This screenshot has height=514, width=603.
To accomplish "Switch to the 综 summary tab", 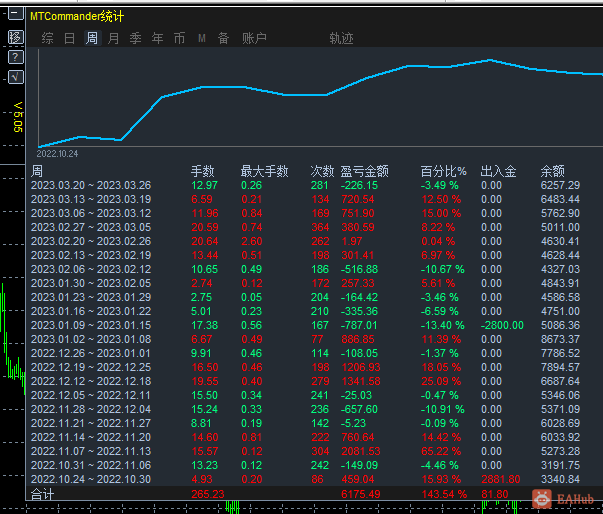I will click(x=47, y=38).
